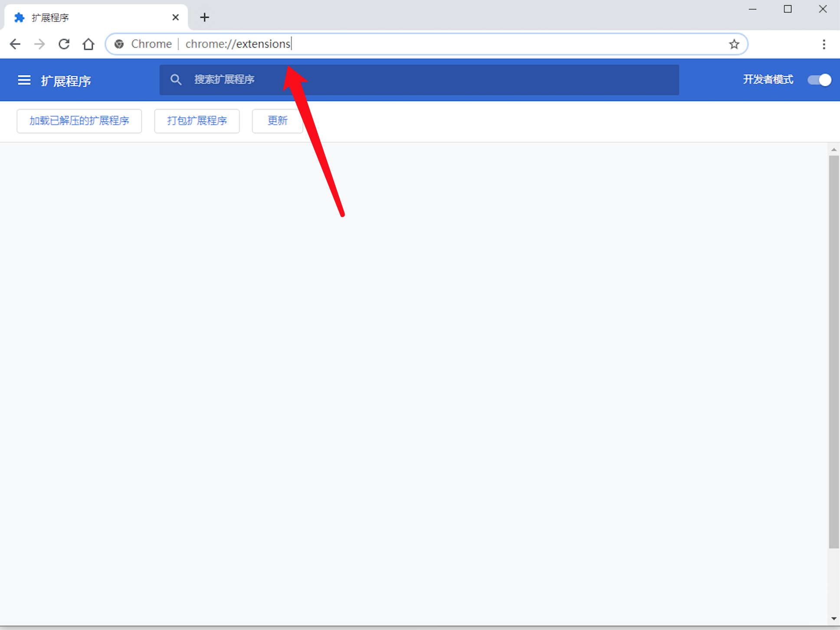Open a new browser tab

click(204, 17)
